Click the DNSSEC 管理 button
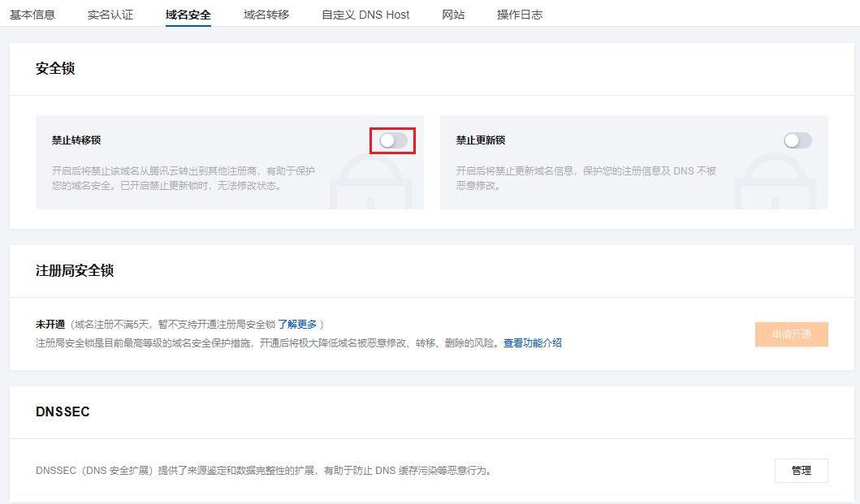860x504 pixels. 802,471
